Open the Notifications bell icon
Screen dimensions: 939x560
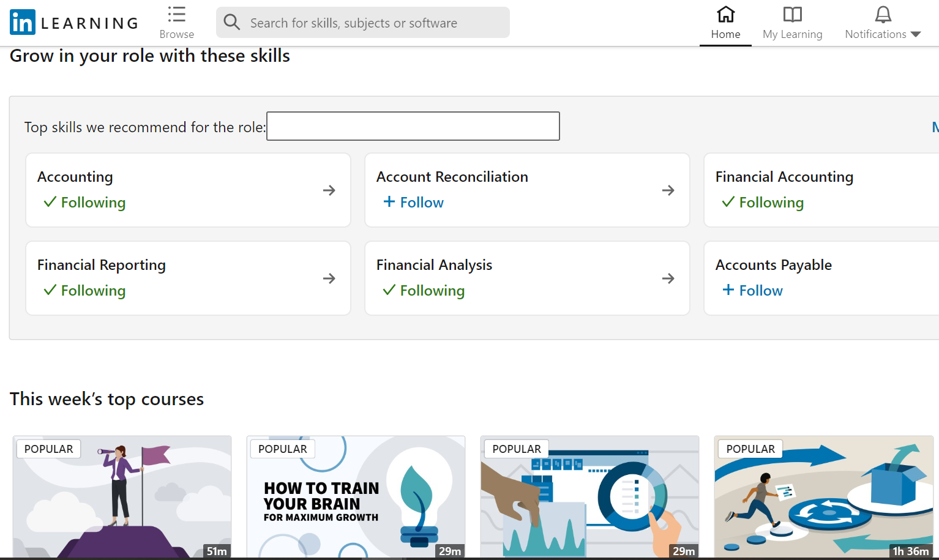[883, 13]
